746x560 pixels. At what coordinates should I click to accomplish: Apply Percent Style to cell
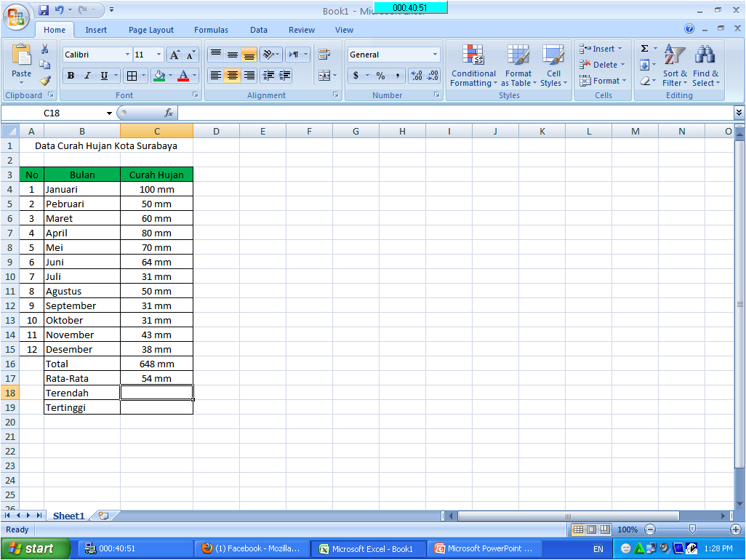(x=380, y=76)
